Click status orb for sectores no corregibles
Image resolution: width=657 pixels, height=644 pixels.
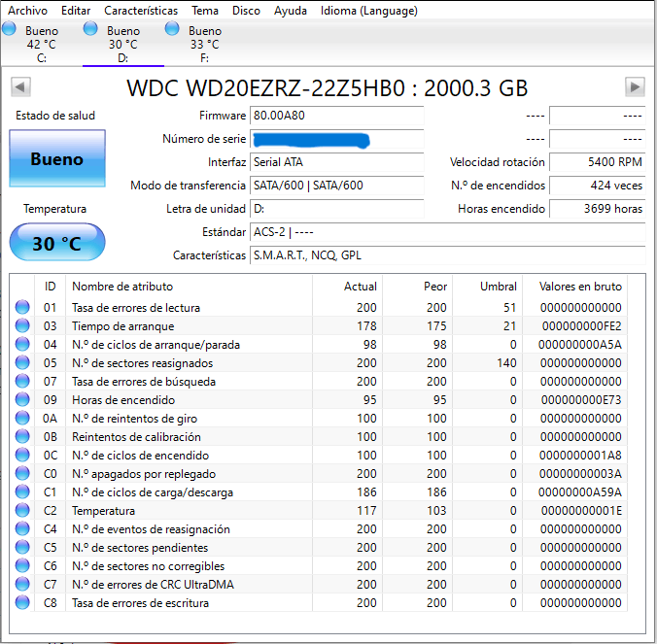(x=22, y=565)
